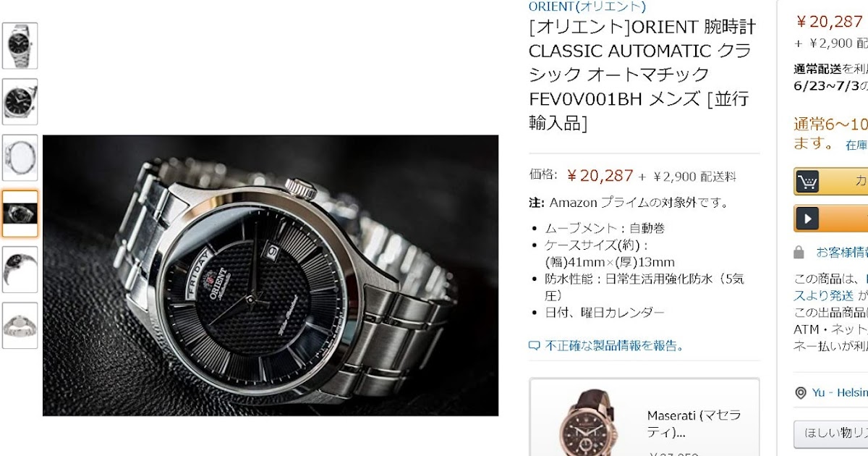
Task: Add item with ほしい物リスト wishlist button
Action: coord(831,434)
